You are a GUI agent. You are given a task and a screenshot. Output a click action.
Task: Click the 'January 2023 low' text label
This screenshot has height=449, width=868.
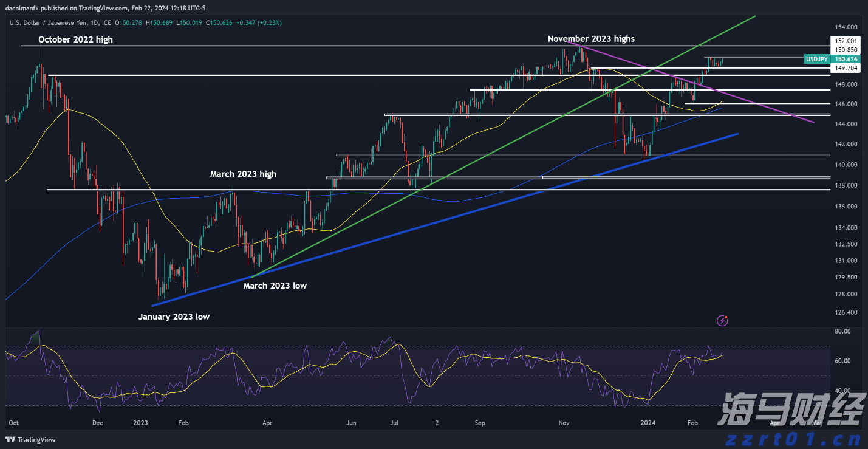(x=174, y=317)
